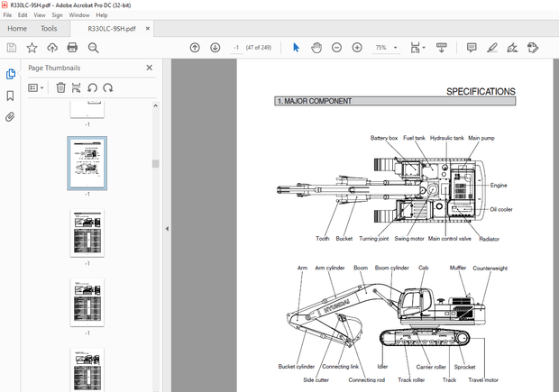Select the highlighted page thumbnail
Viewport: 559px width, 392px height.
pos(87,163)
